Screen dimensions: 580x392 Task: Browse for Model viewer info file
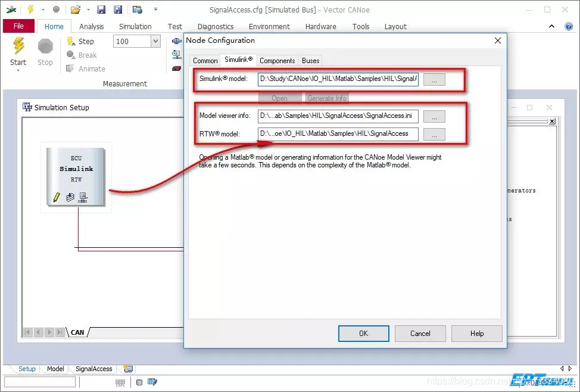coord(434,117)
